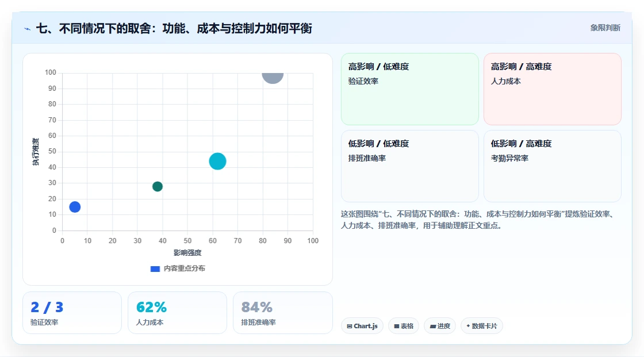The width and height of the screenshot is (644, 357).
Task: Click the 62% 人力成本 stat card
Action: [178, 313]
